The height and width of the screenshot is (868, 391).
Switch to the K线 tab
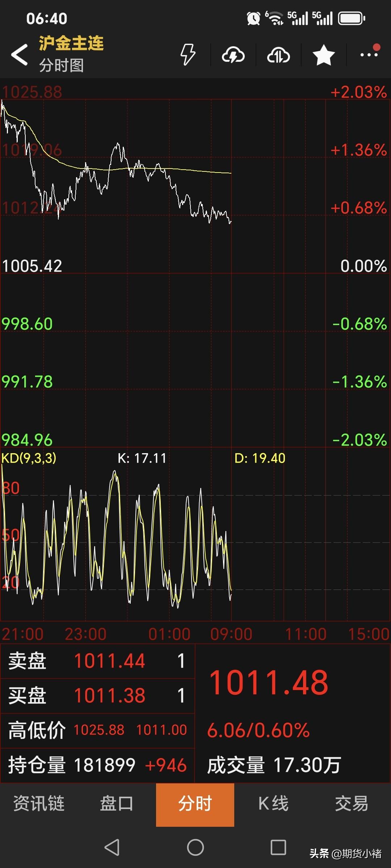pos(273,804)
